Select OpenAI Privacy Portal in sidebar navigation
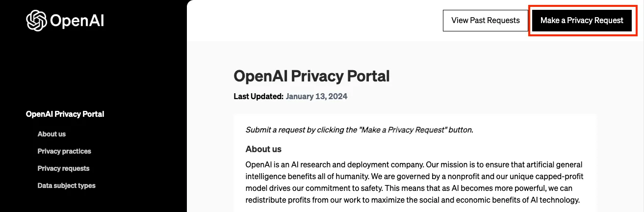 (x=65, y=114)
